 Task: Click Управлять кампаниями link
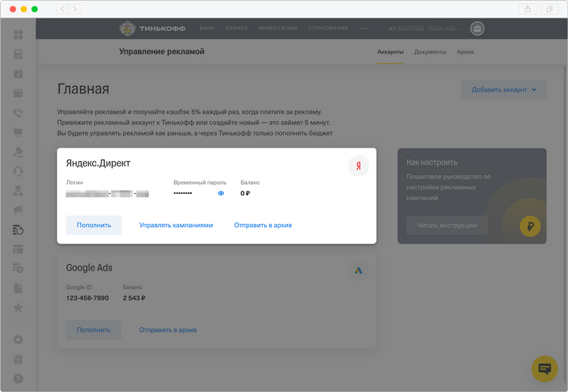tap(176, 225)
